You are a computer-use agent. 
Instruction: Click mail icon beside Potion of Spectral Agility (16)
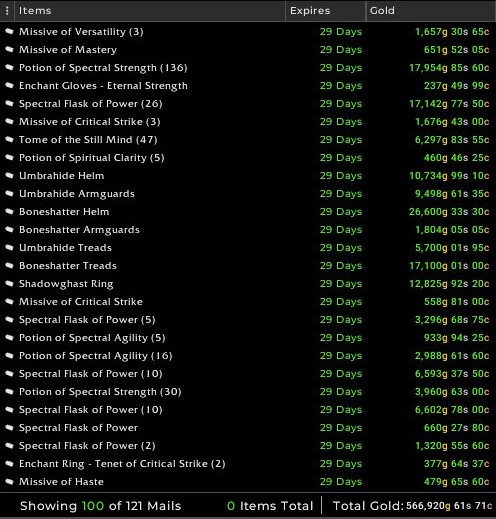(x=9, y=355)
